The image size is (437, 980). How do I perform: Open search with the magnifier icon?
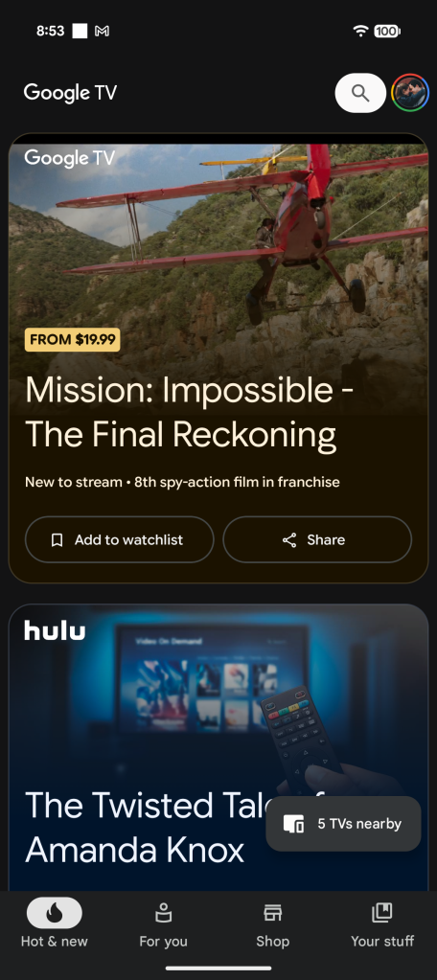[x=360, y=93]
